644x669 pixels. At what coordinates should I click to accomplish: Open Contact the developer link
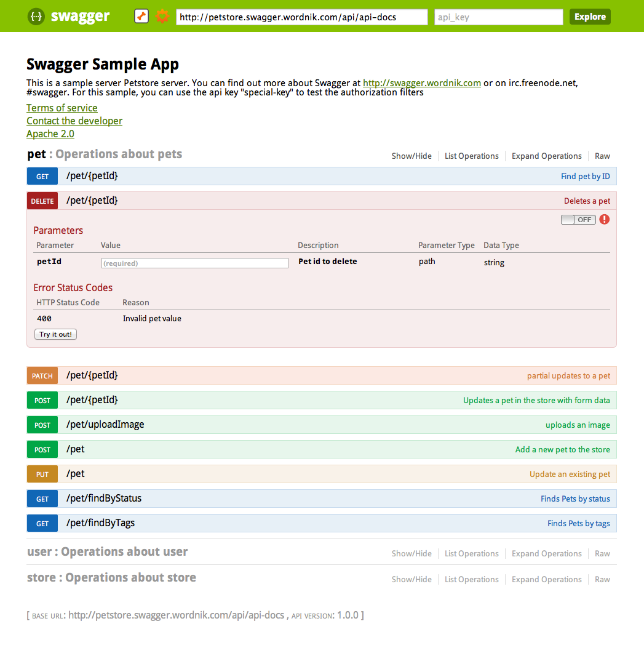74,121
